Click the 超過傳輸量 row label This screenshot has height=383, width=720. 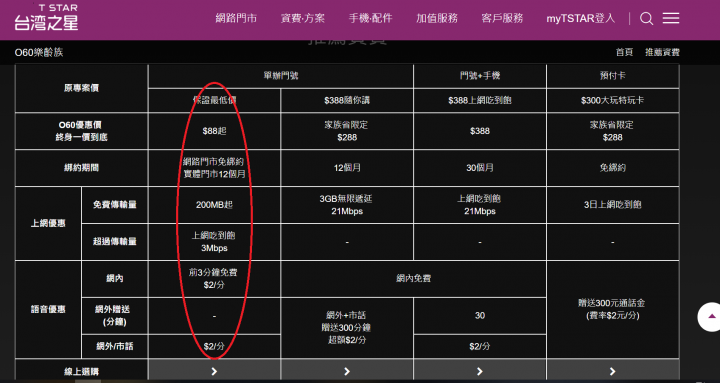click(x=115, y=242)
